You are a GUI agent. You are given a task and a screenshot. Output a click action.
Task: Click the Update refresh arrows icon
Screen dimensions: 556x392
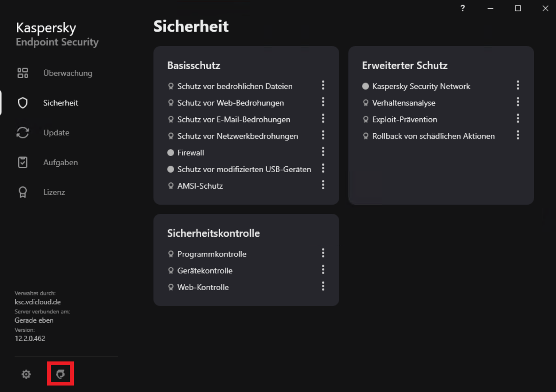[x=23, y=132]
